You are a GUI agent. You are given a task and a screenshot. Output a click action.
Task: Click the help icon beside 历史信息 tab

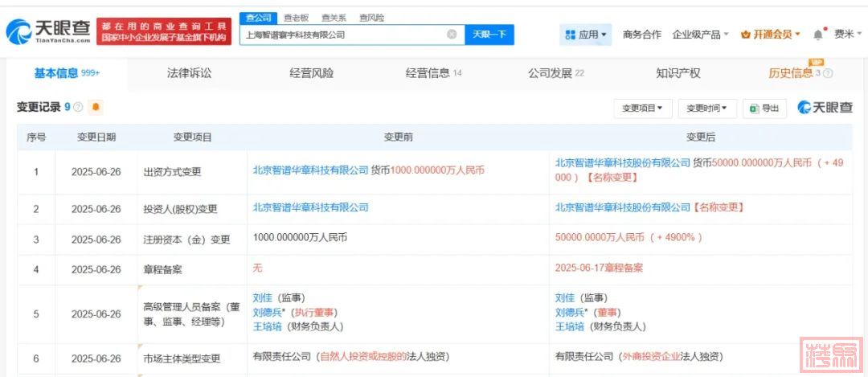pos(828,74)
